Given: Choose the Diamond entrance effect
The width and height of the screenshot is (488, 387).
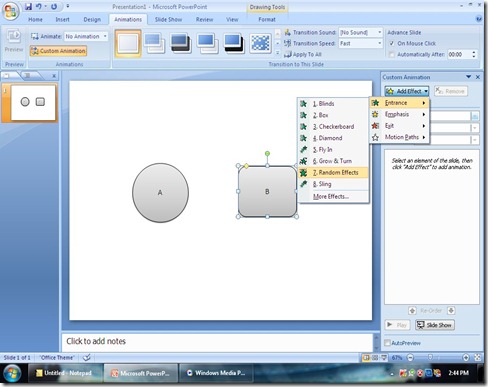Looking at the screenshot, I should (333, 138).
